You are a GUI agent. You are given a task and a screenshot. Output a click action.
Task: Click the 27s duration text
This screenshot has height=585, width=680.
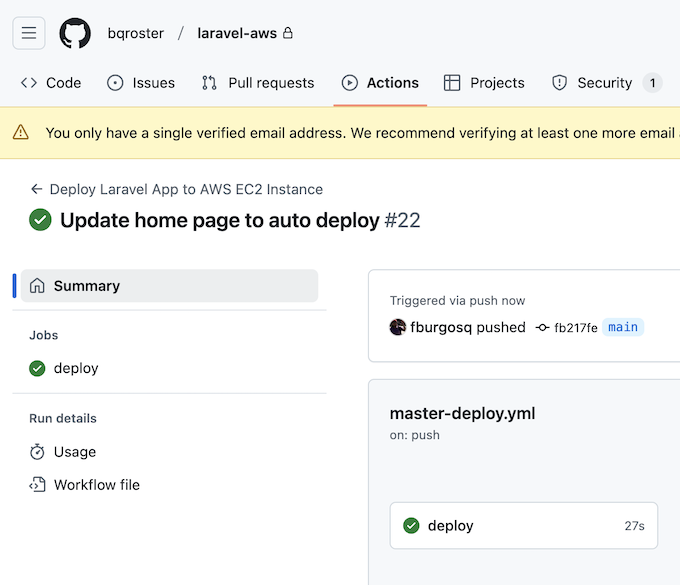634,526
